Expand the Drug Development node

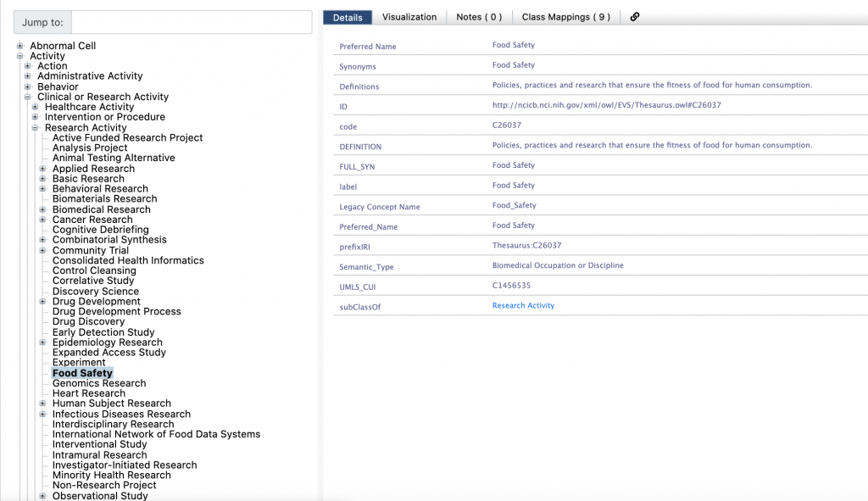pos(42,301)
